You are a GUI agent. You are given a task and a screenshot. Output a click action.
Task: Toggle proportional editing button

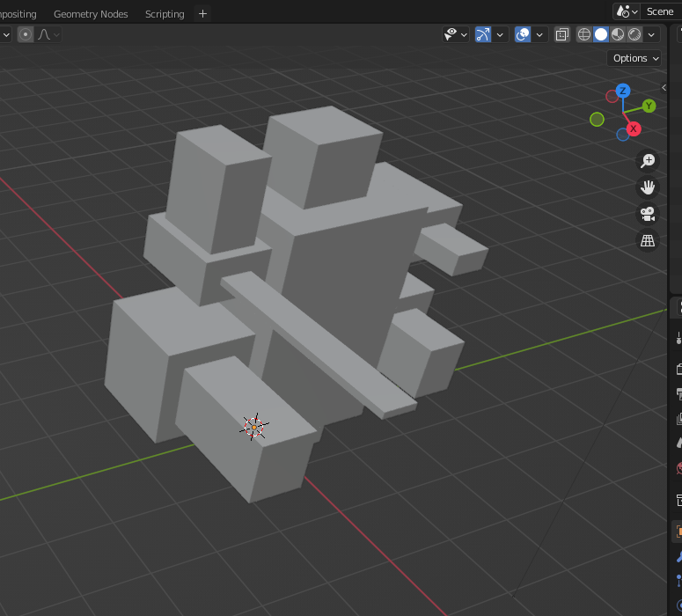26,34
